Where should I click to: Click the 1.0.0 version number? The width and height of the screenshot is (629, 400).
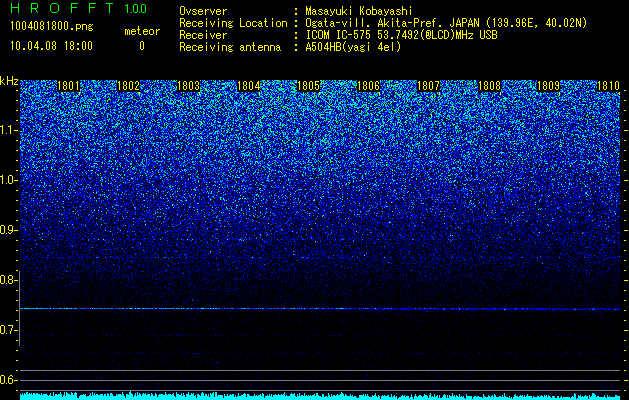[x=136, y=9]
